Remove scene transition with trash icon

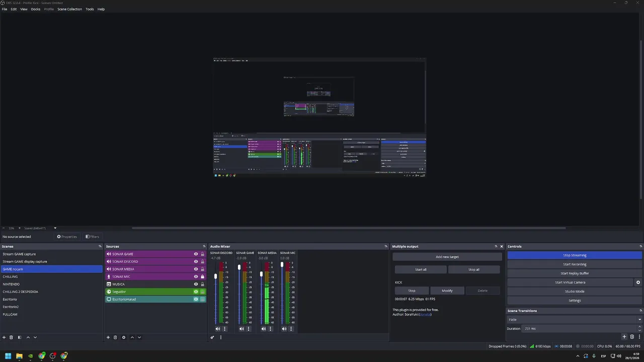click(x=632, y=337)
